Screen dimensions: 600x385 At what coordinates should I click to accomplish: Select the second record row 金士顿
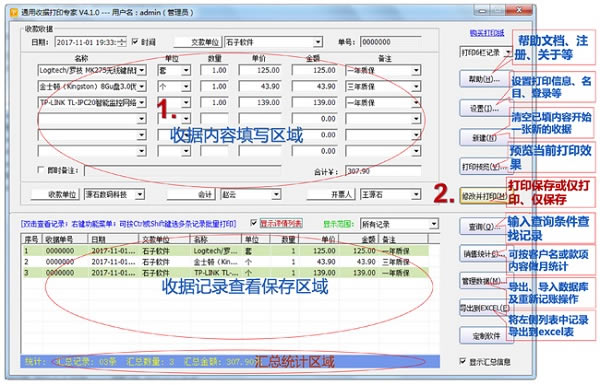click(x=226, y=262)
